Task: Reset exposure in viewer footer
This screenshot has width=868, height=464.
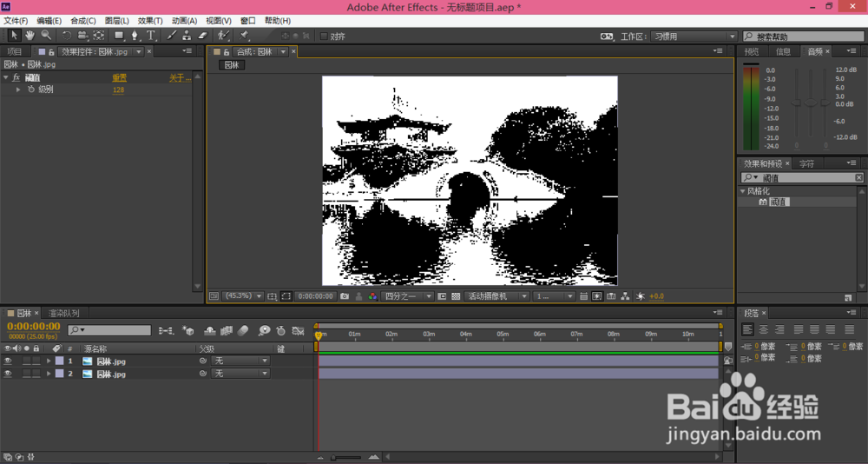Action: pyautogui.click(x=640, y=296)
